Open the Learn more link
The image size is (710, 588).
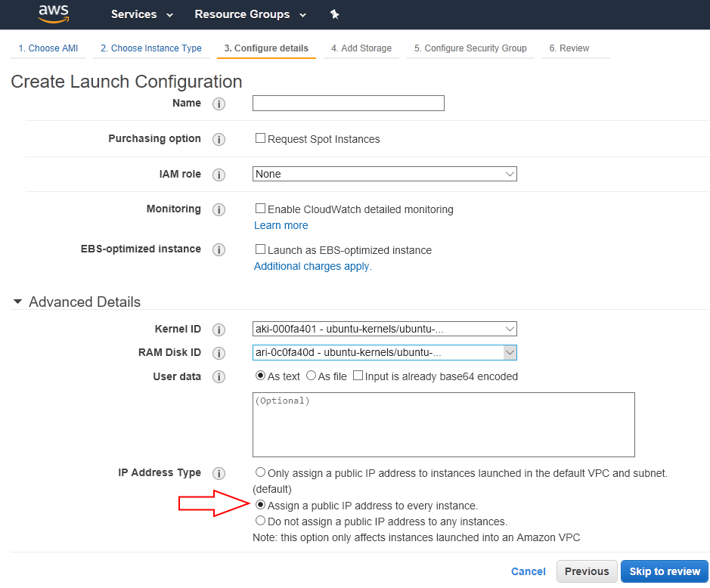281,225
